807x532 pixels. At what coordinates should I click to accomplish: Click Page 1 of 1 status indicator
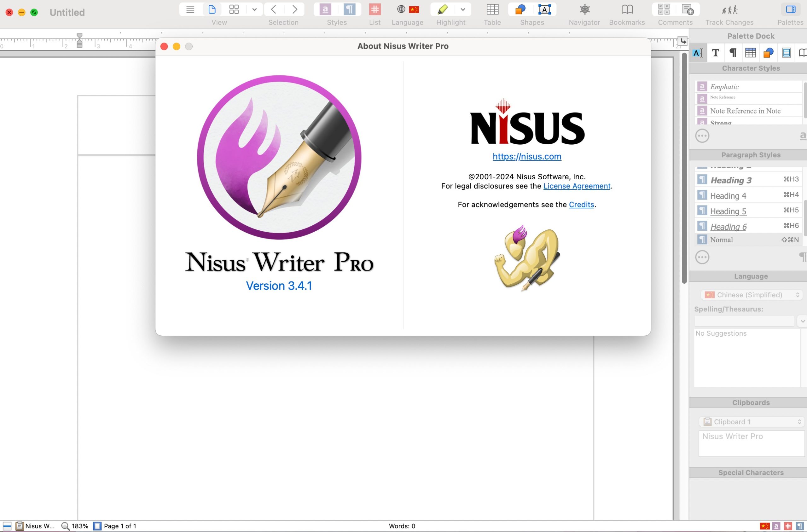click(x=115, y=526)
